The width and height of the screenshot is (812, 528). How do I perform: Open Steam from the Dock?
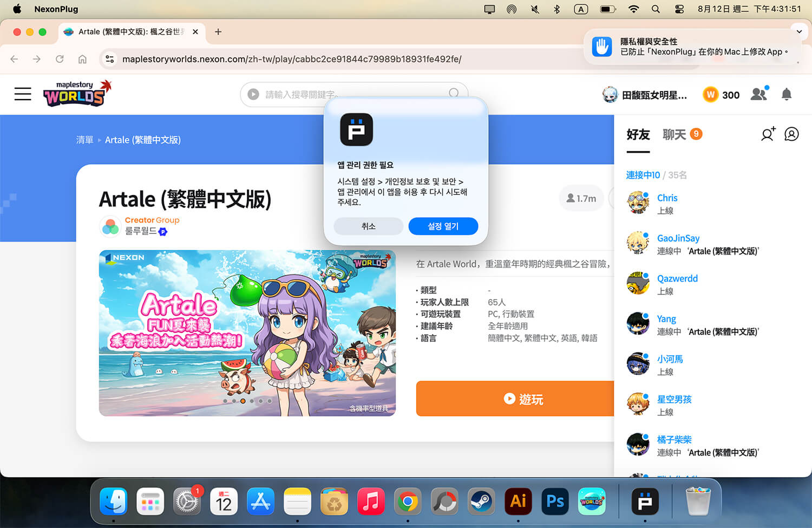[481, 501]
